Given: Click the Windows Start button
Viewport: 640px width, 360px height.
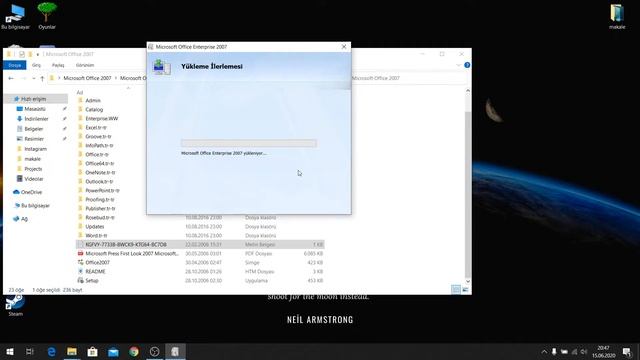Looking at the screenshot, I should pyautogui.click(x=10, y=351).
